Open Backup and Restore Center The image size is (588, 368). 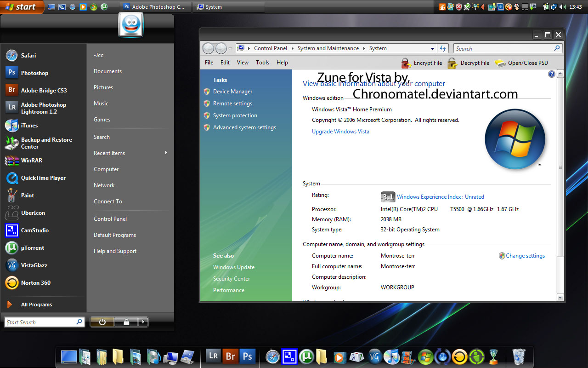click(x=44, y=143)
